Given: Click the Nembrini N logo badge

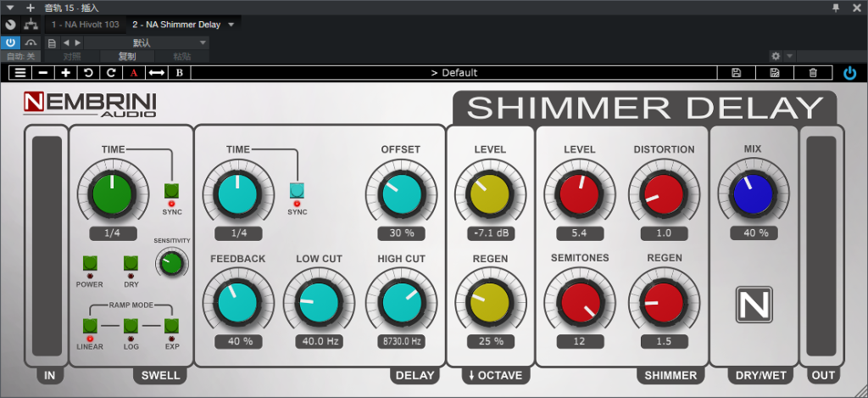Looking at the screenshot, I should click(x=754, y=305).
